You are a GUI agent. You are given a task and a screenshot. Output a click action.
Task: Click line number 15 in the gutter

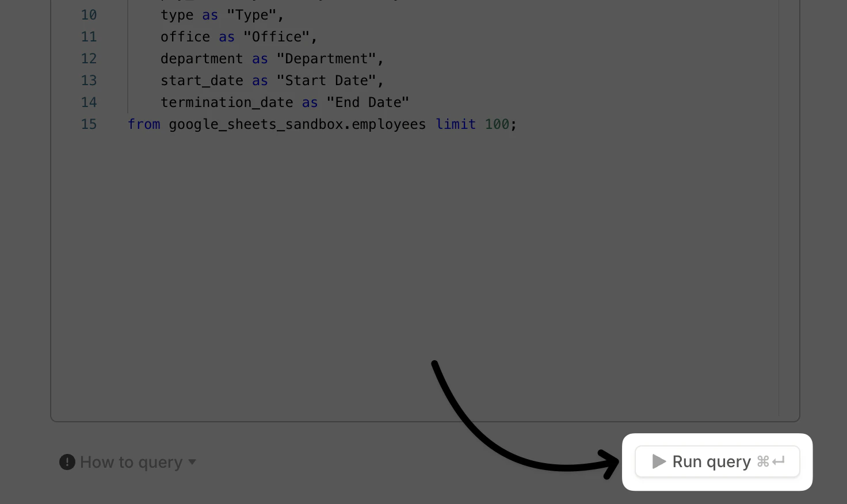(89, 124)
